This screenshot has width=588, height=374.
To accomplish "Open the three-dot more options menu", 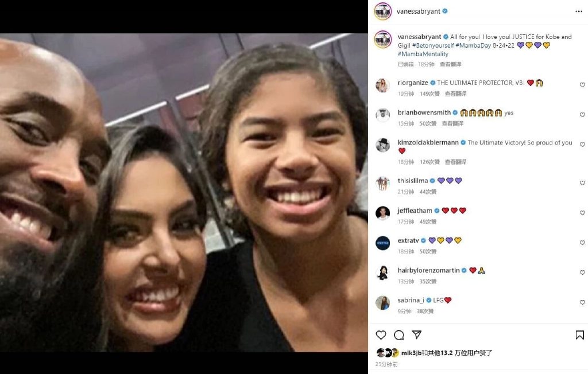I will pos(579,11).
